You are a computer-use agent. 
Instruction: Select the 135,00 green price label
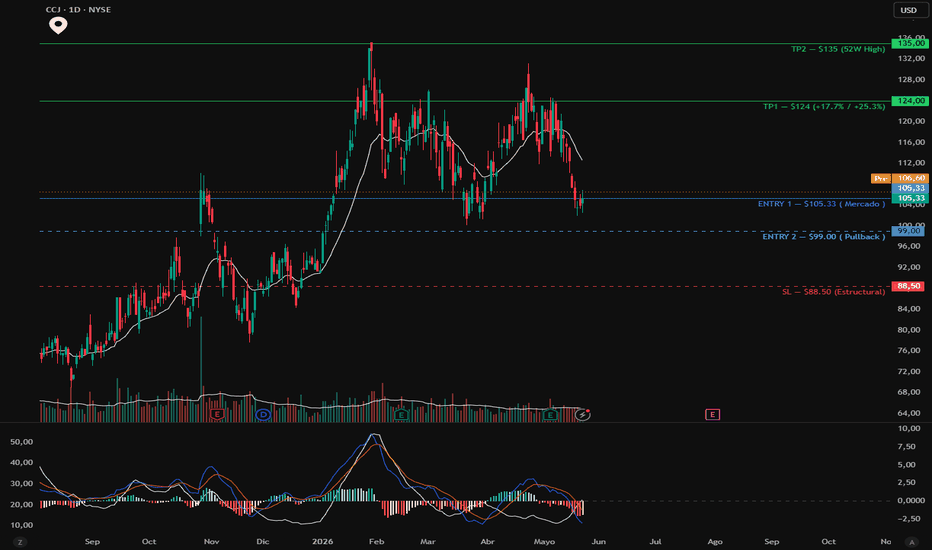(x=910, y=44)
